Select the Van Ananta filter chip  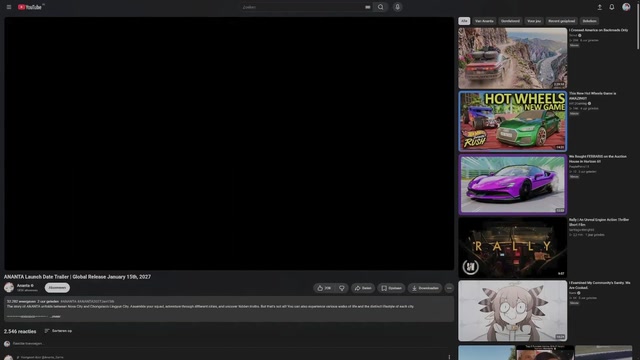coord(484,21)
